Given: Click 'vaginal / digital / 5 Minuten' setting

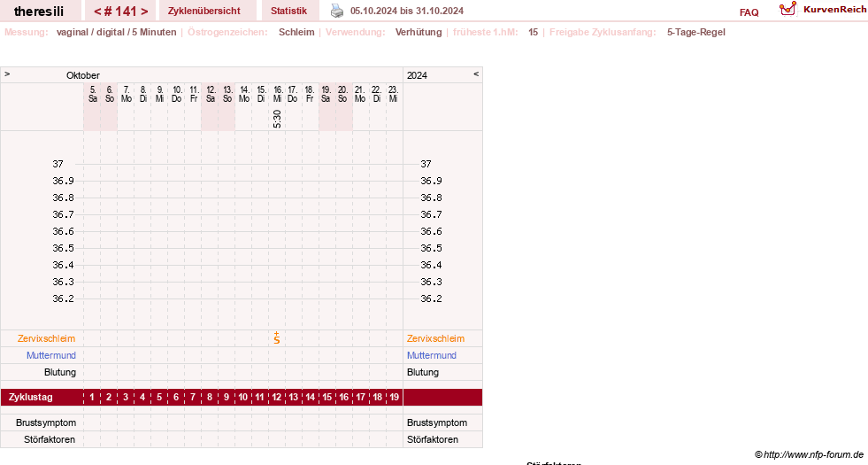Looking at the screenshot, I should 116,32.
